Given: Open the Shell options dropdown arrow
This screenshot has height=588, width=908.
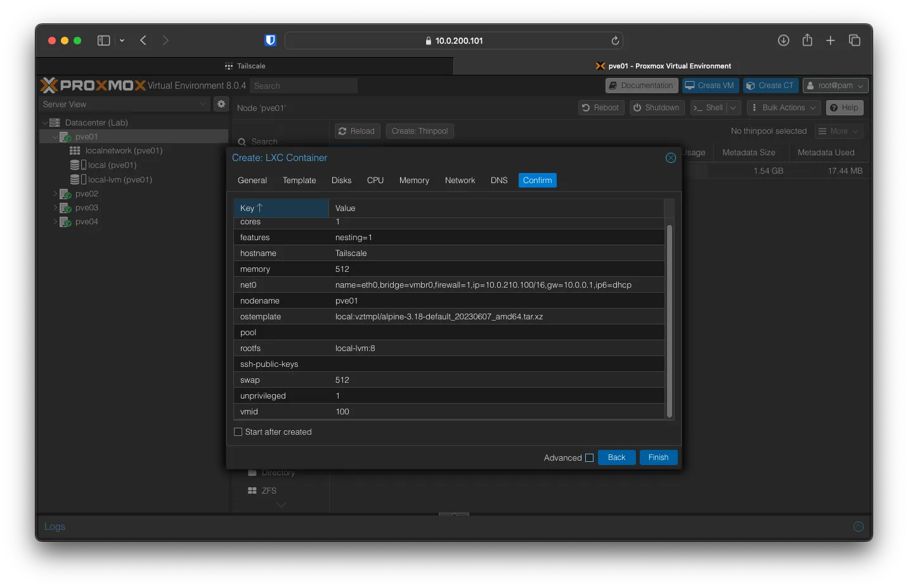Looking at the screenshot, I should coord(734,108).
